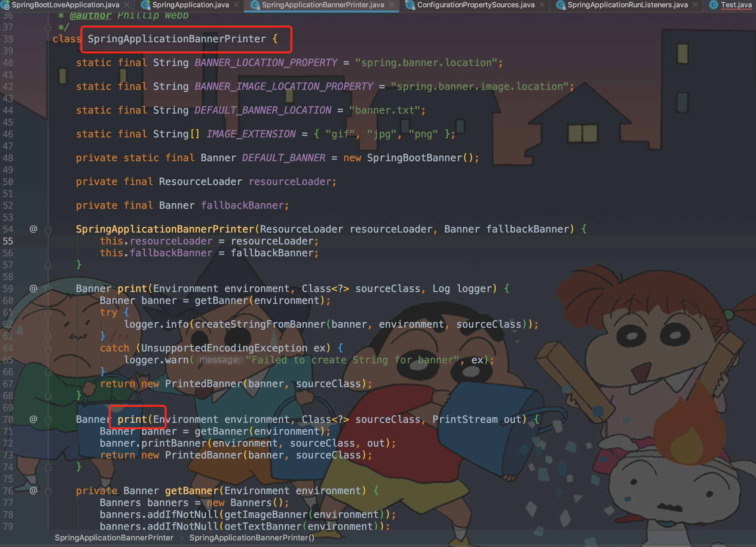Click the class icon on SpringApplicationBannerPrinter.java tab
This screenshot has width=756, height=547.
[255, 5]
